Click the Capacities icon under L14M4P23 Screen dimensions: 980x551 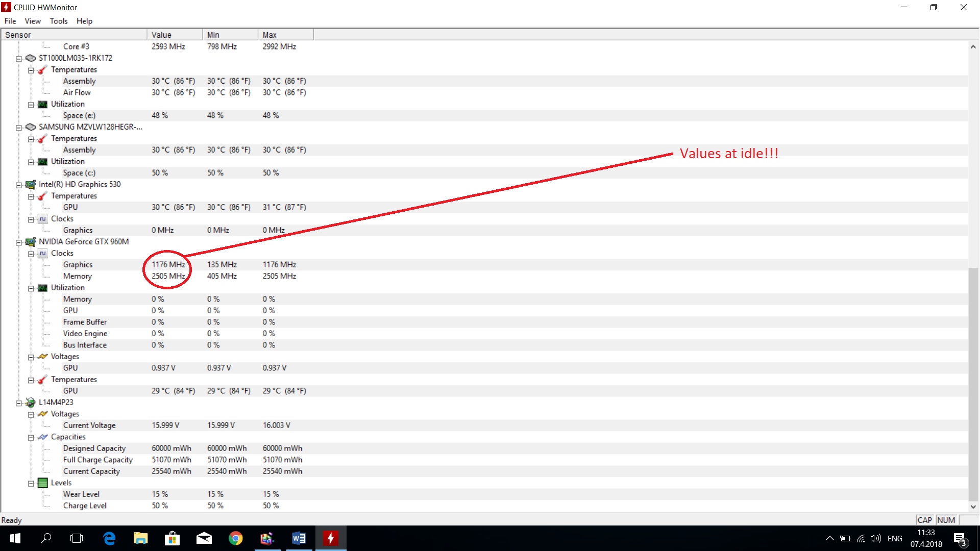[44, 437]
